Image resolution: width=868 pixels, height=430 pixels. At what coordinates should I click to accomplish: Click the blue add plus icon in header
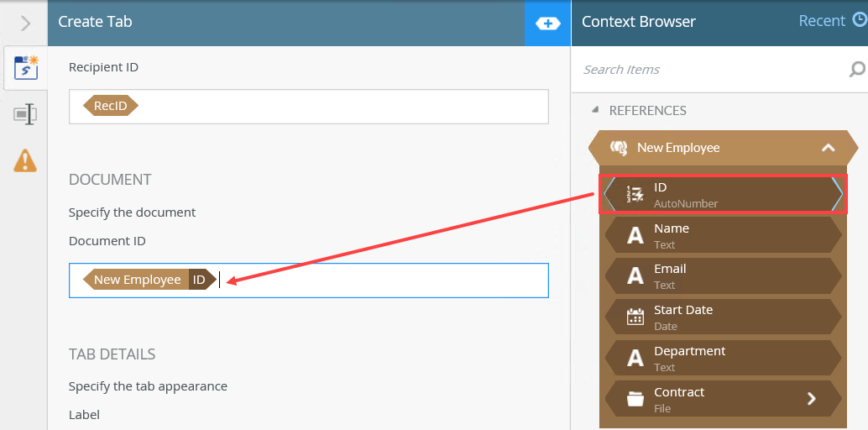click(x=547, y=24)
